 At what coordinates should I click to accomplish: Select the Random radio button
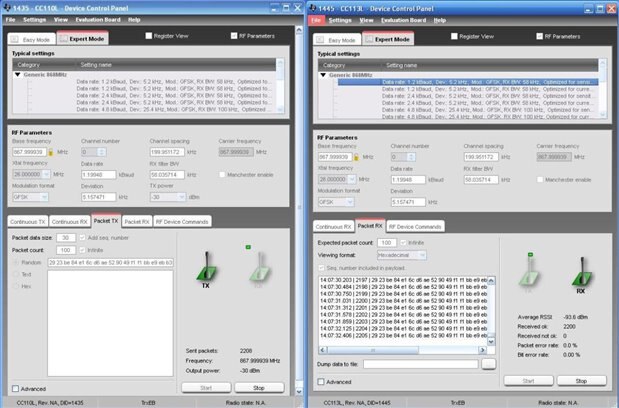[16, 262]
